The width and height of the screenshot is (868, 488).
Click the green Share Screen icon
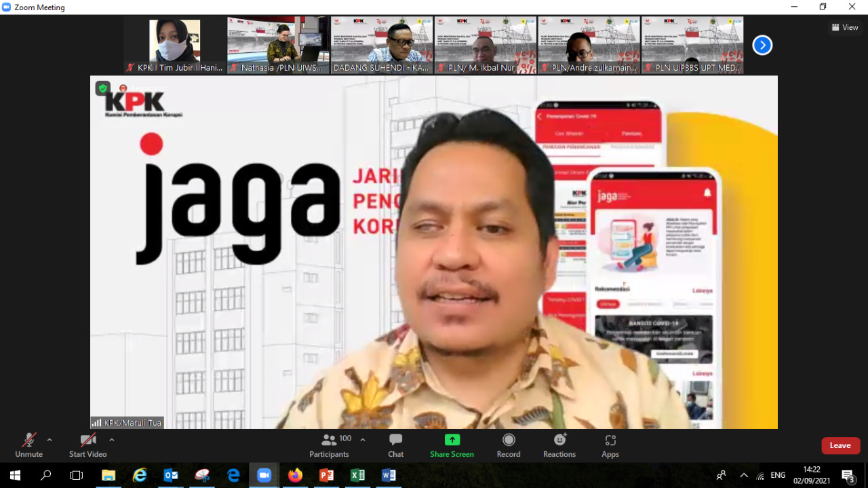(x=452, y=440)
